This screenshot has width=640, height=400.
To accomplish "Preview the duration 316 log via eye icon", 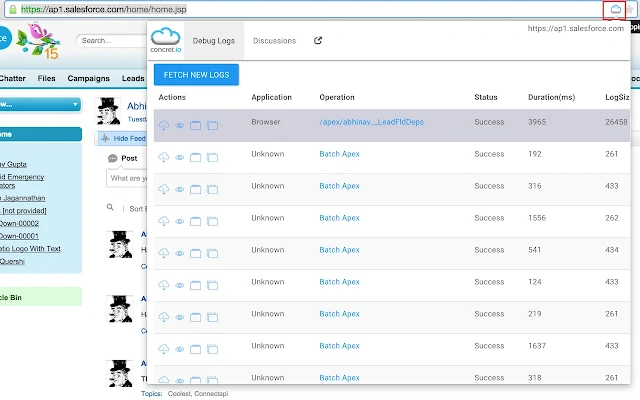I will [180, 189].
